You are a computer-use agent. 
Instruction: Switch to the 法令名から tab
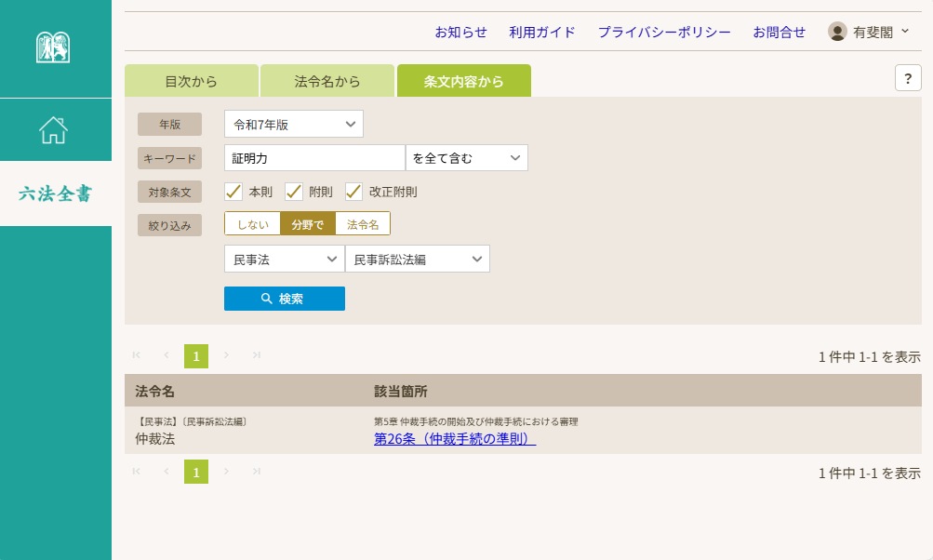pos(327,81)
